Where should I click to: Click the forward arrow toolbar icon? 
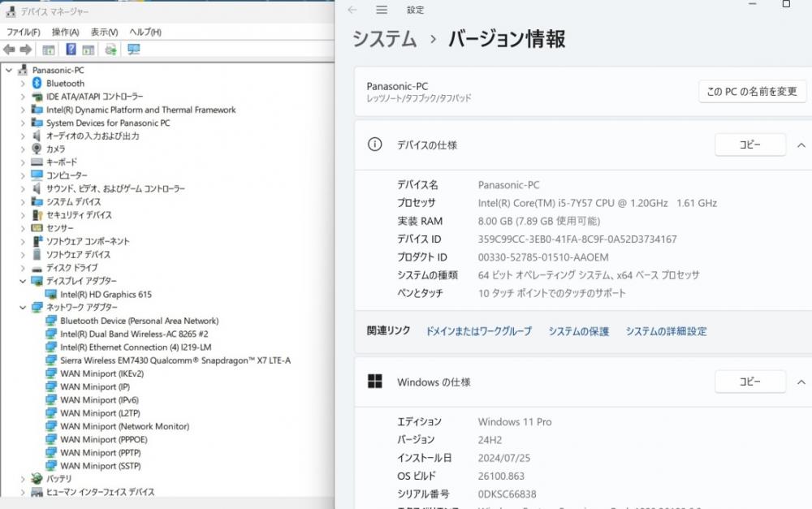(25, 50)
